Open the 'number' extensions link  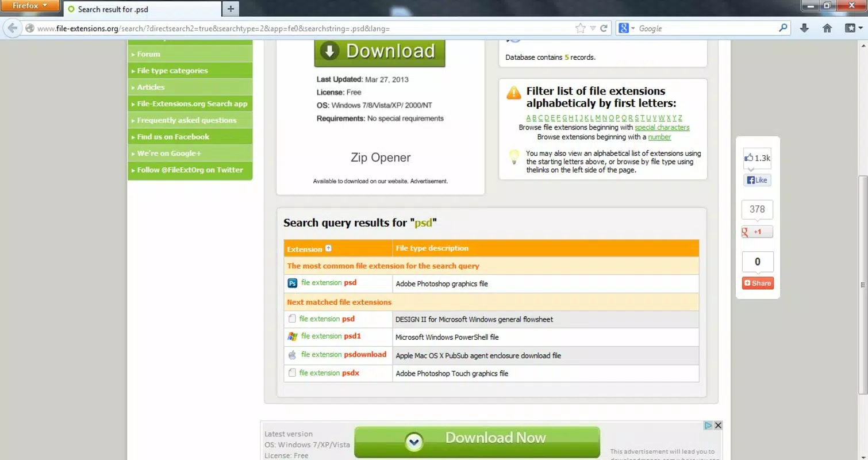pyautogui.click(x=659, y=137)
